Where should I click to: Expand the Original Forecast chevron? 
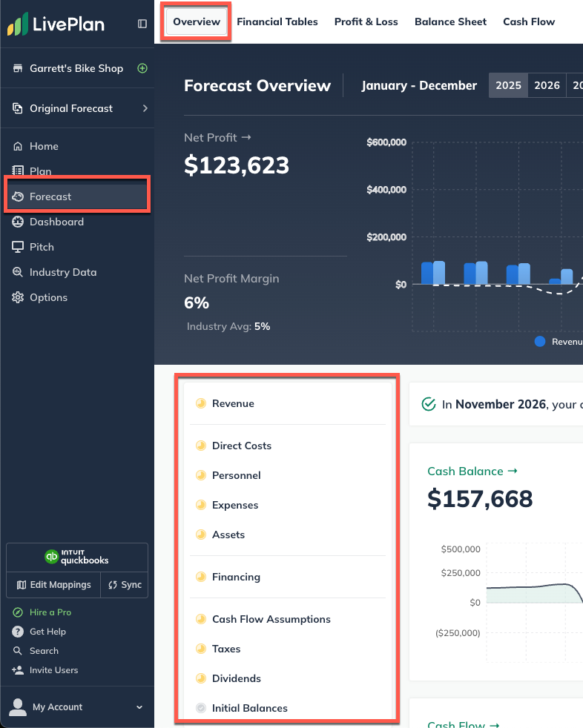145,108
